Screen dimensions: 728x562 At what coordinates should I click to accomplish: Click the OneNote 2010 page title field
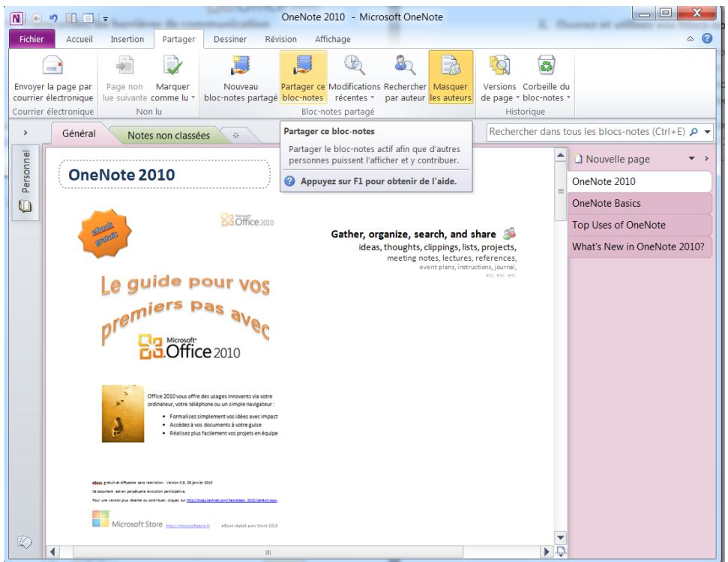(x=164, y=175)
